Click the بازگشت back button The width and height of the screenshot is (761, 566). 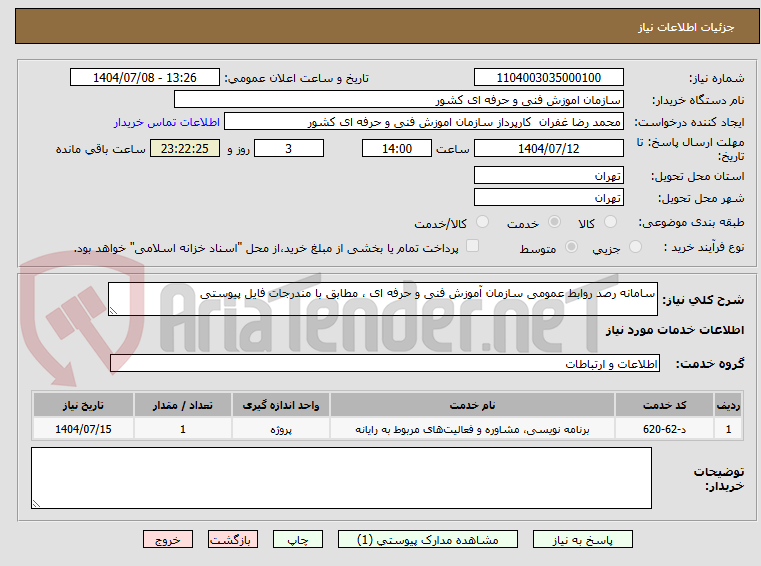[232, 539]
